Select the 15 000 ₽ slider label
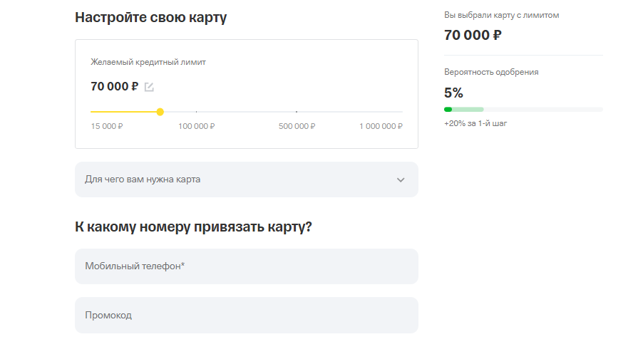638x364 pixels. pos(107,126)
